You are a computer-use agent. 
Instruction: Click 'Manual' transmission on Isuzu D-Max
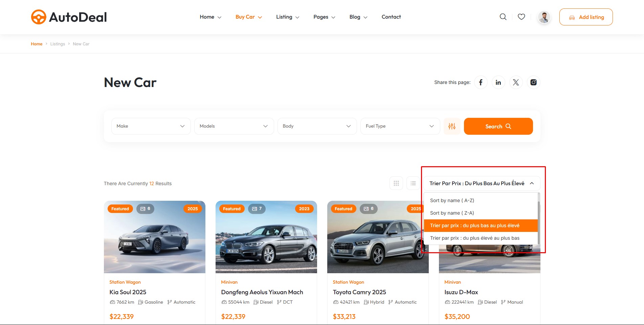click(x=512, y=302)
